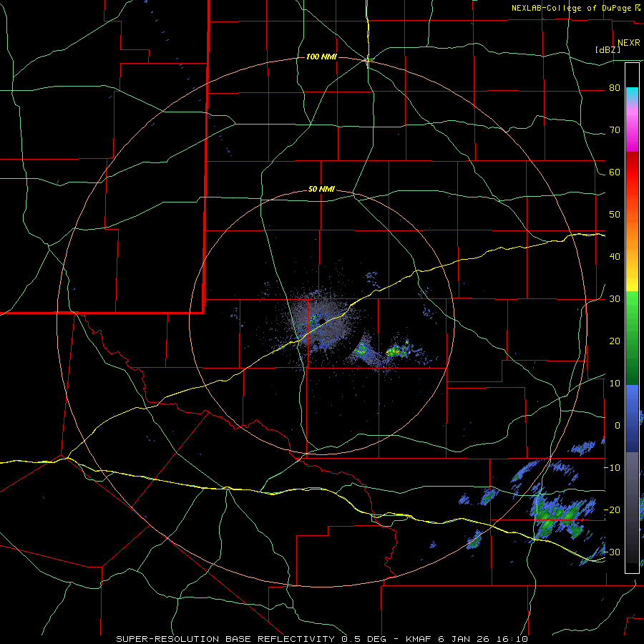Select the NEXR label text
The width and height of the screenshot is (644, 644).
click(x=628, y=43)
